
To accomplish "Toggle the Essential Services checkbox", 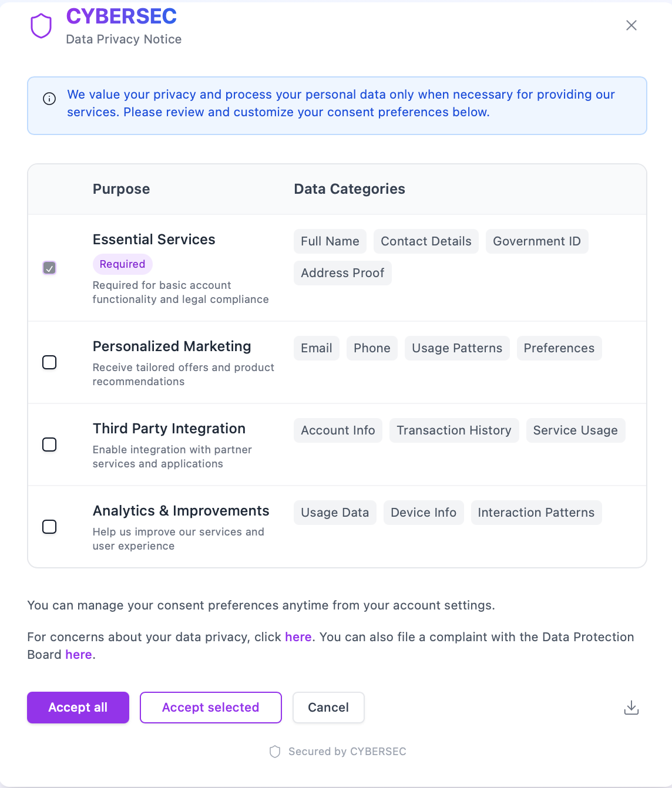I will click(49, 268).
